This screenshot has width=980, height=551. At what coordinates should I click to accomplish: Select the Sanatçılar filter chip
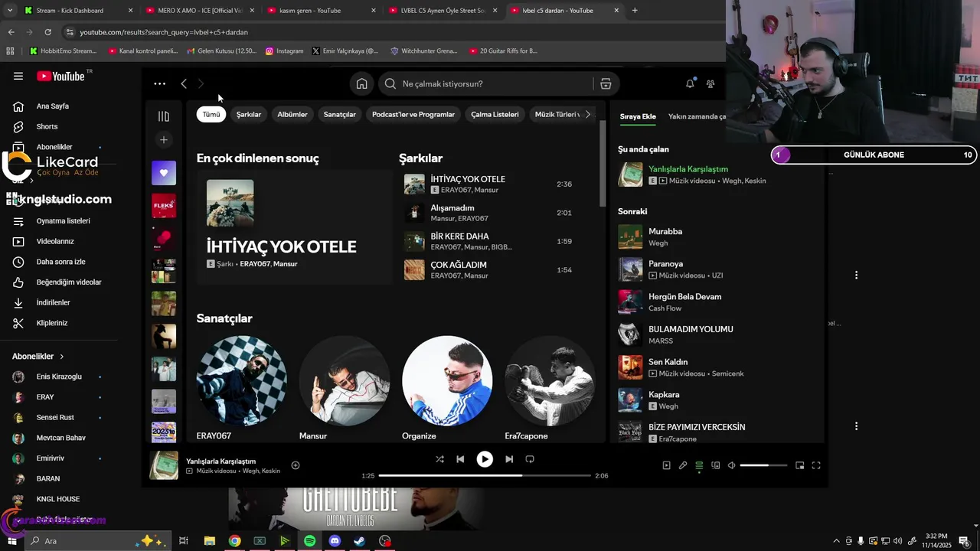340,114
